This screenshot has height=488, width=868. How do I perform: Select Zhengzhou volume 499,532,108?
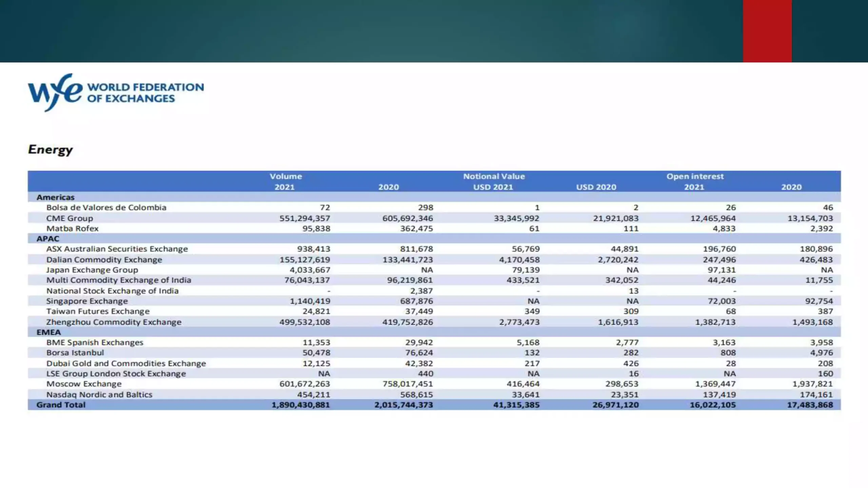[305, 322]
